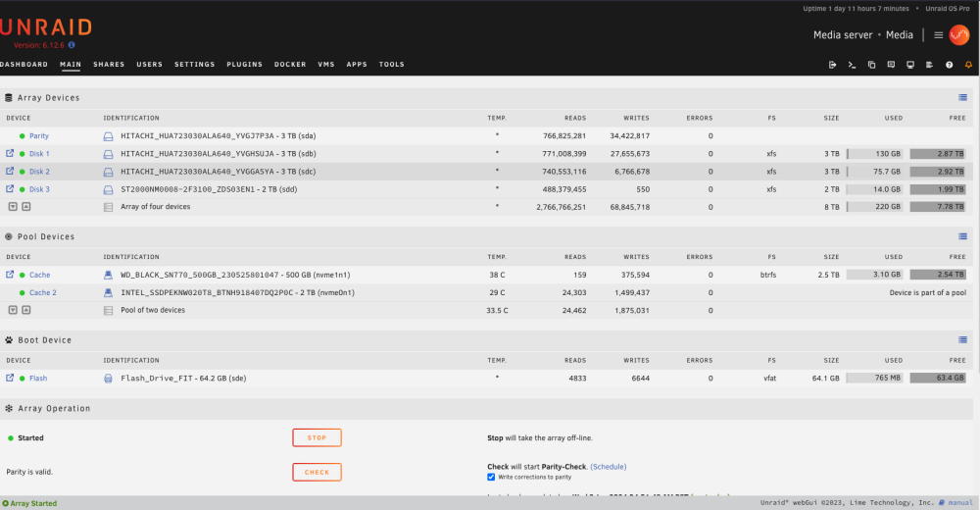
Task: Open the Settings tab
Action: 194,65
